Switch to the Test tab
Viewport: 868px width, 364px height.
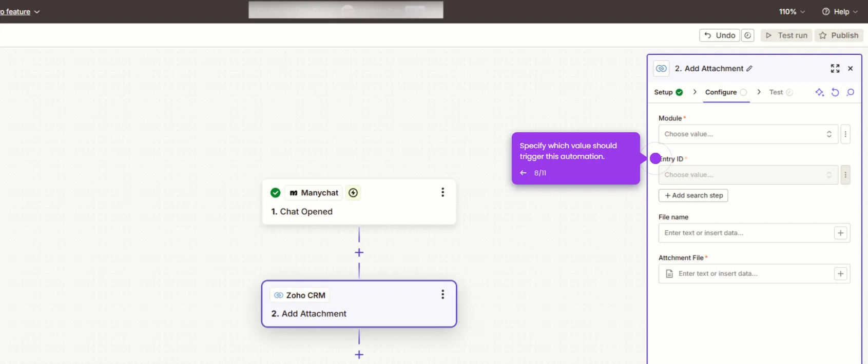781,92
